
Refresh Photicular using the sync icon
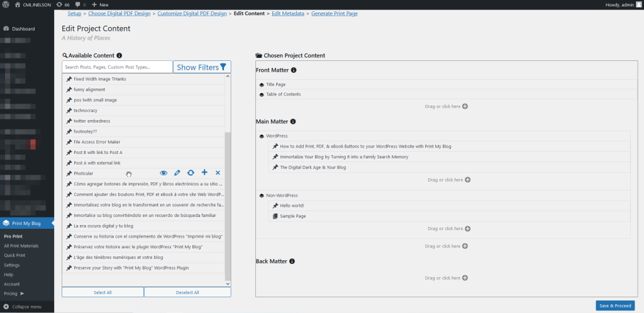pyautogui.click(x=191, y=173)
